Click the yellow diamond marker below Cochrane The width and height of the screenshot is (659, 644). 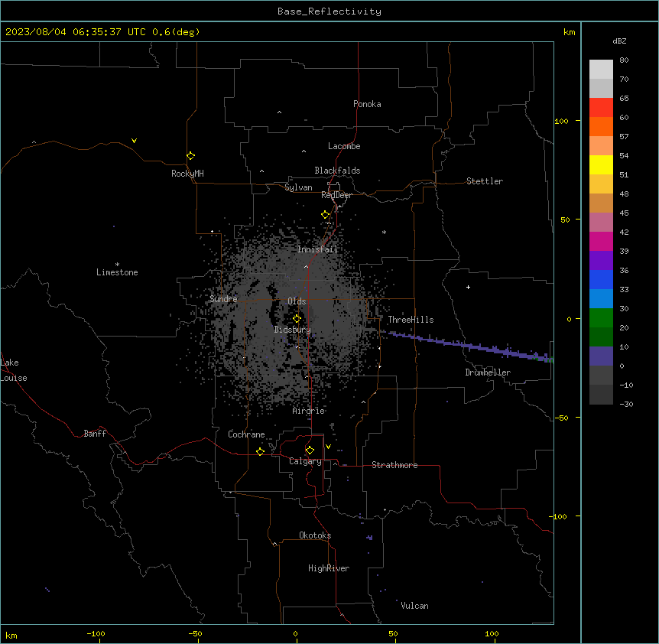click(260, 451)
